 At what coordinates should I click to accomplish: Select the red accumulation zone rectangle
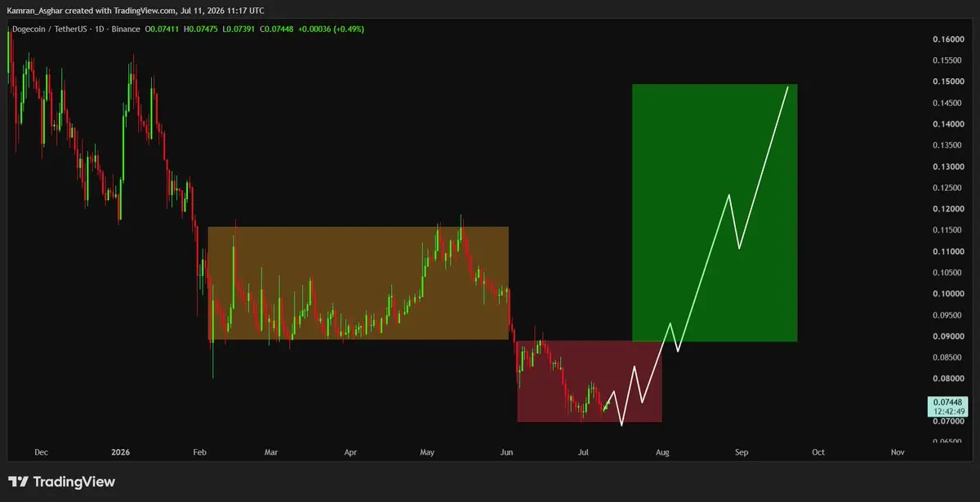click(590, 381)
